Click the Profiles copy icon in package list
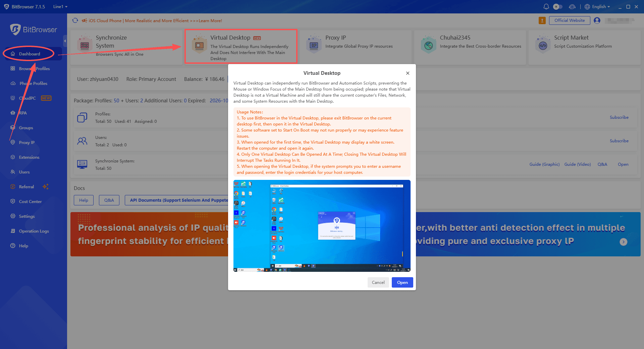Image resolution: width=644 pixels, height=349 pixels. point(82,117)
